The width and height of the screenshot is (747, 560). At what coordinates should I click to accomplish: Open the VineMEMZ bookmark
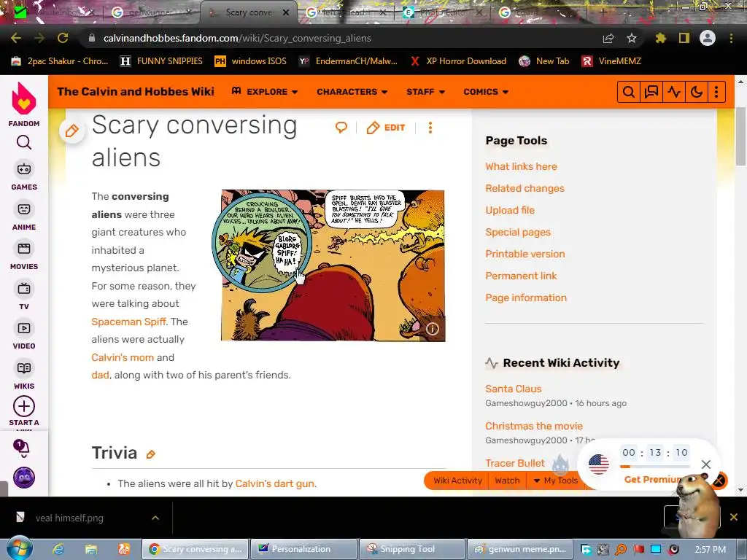point(612,61)
